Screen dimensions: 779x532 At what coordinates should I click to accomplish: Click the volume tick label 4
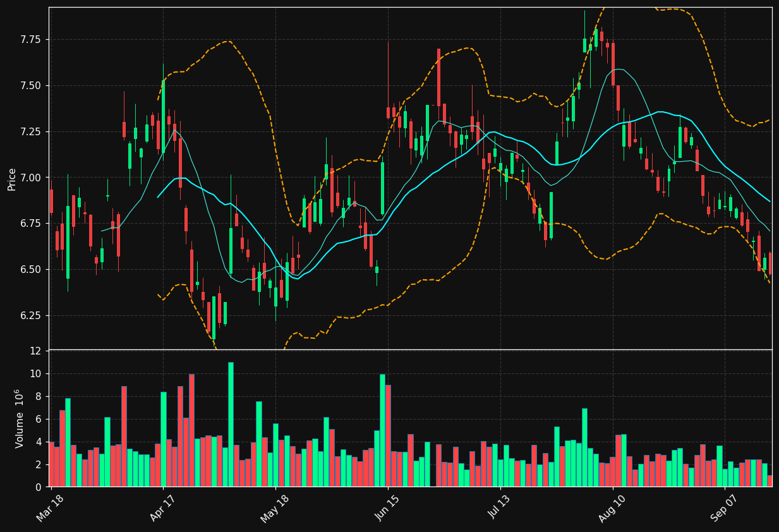39,442
